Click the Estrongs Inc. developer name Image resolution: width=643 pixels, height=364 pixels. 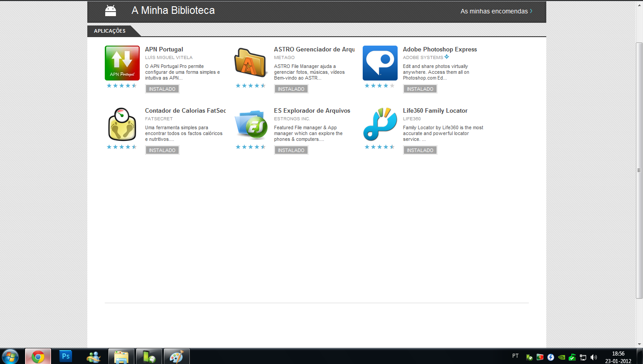pos(292,119)
